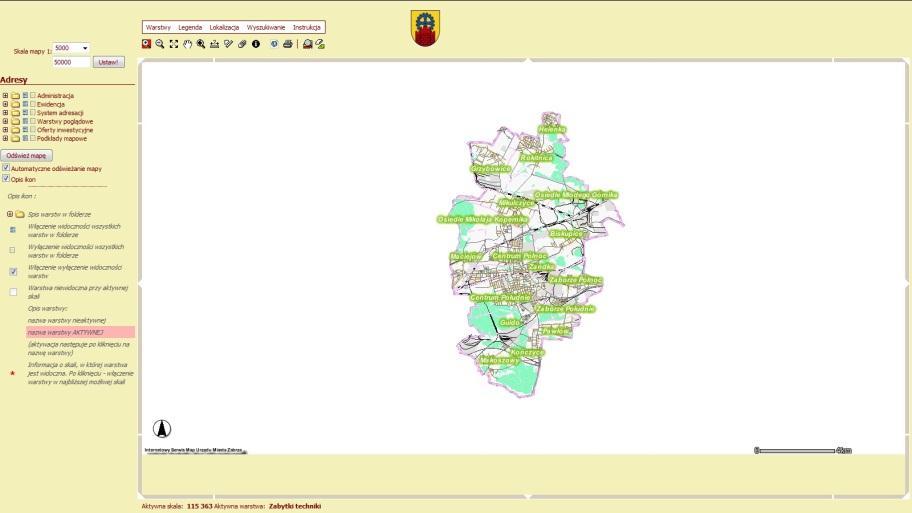Select the Administracja layer label
This screenshot has height=513, width=912.
pos(55,95)
